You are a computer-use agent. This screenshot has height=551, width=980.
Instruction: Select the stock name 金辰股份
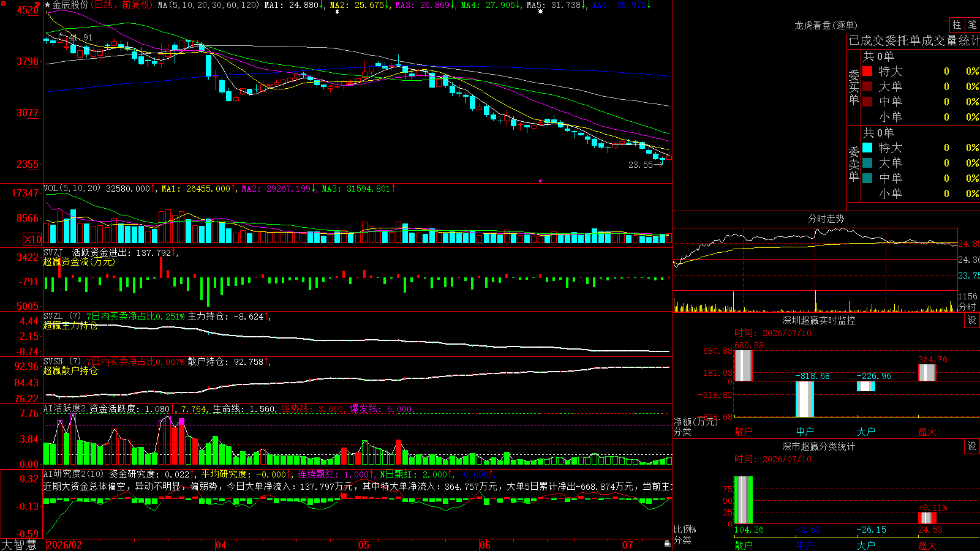[x=70, y=5]
